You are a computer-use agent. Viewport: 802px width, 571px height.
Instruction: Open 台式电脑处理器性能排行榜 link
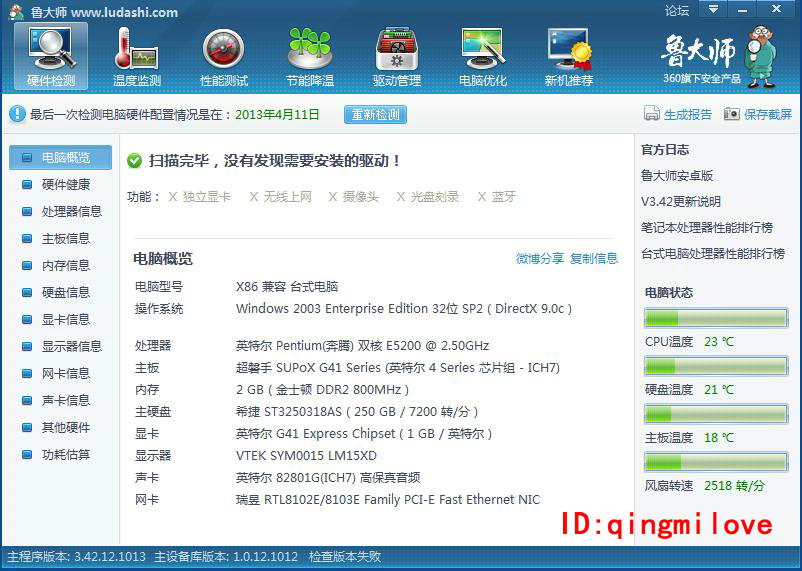tap(713, 254)
